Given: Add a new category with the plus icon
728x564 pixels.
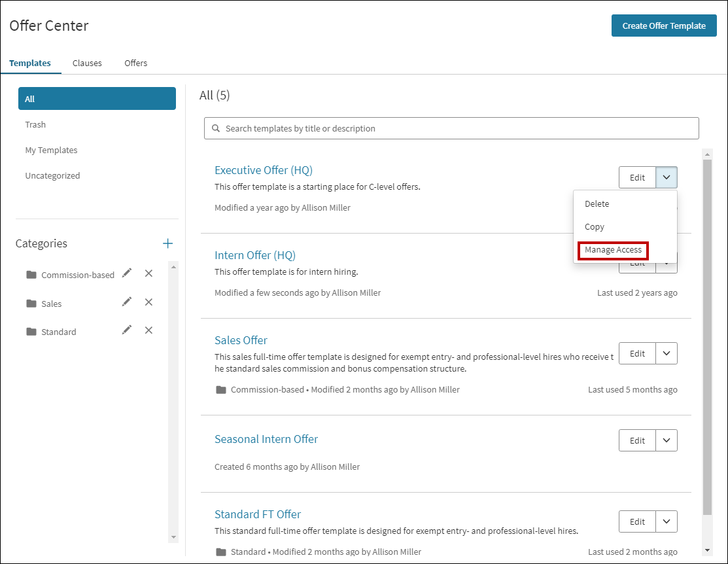Looking at the screenshot, I should 167,243.
